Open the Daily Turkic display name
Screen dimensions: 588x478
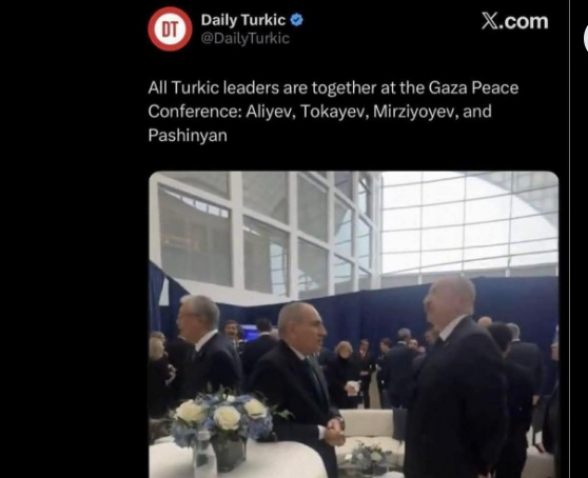point(243,20)
